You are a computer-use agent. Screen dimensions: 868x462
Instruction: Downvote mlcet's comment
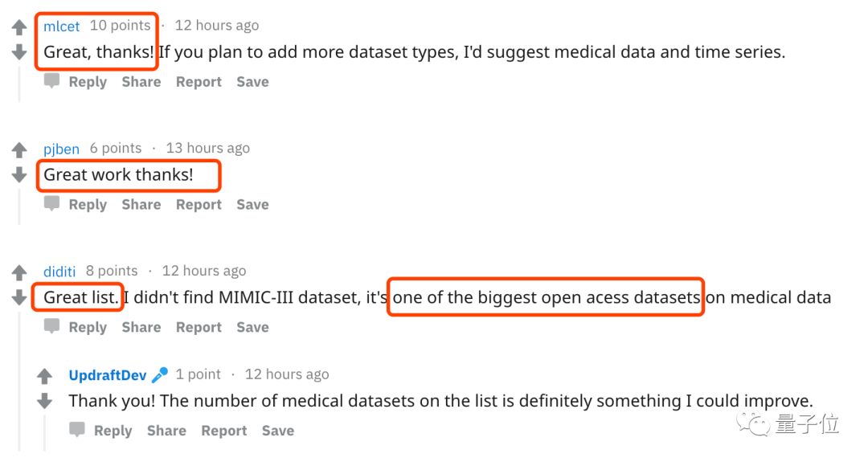pos(19,52)
